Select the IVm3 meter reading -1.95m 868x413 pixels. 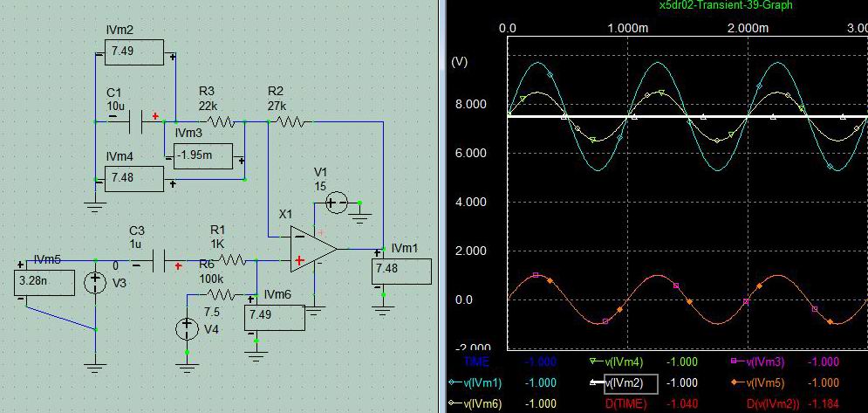tap(203, 155)
